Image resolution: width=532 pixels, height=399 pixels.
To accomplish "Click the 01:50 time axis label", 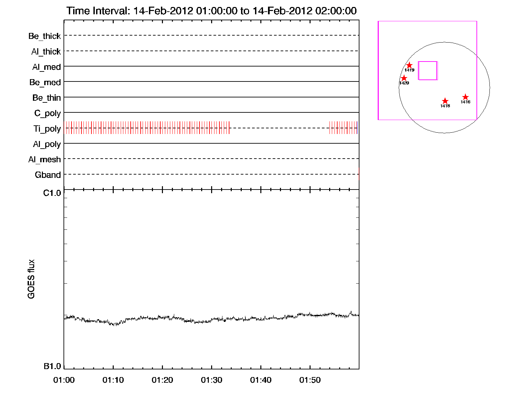I will pos(310,380).
